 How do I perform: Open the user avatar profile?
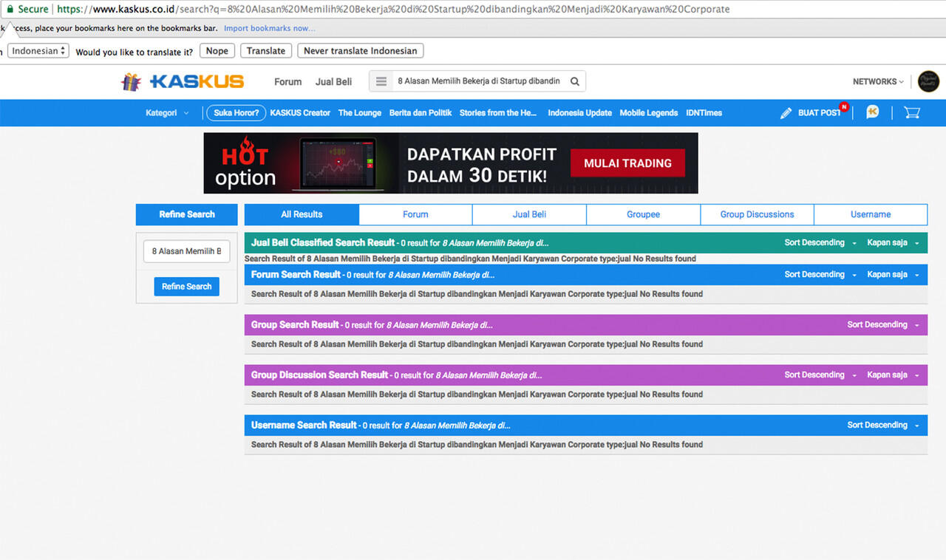click(x=928, y=81)
